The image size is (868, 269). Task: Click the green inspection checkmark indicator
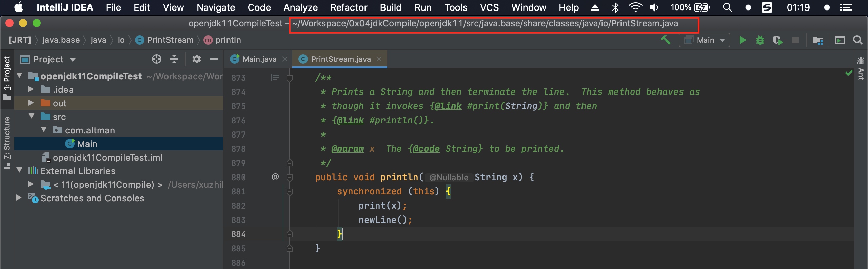coord(849,73)
